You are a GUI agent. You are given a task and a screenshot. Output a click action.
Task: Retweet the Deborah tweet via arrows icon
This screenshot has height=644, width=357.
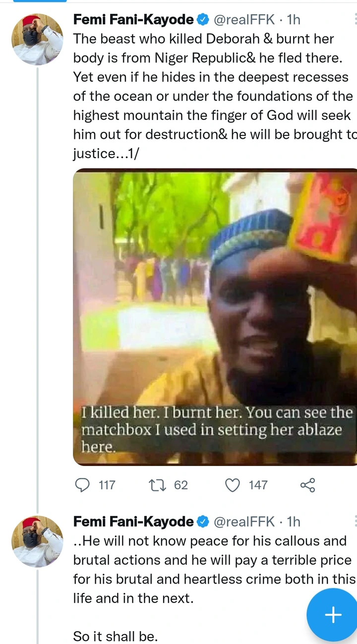[x=157, y=484]
